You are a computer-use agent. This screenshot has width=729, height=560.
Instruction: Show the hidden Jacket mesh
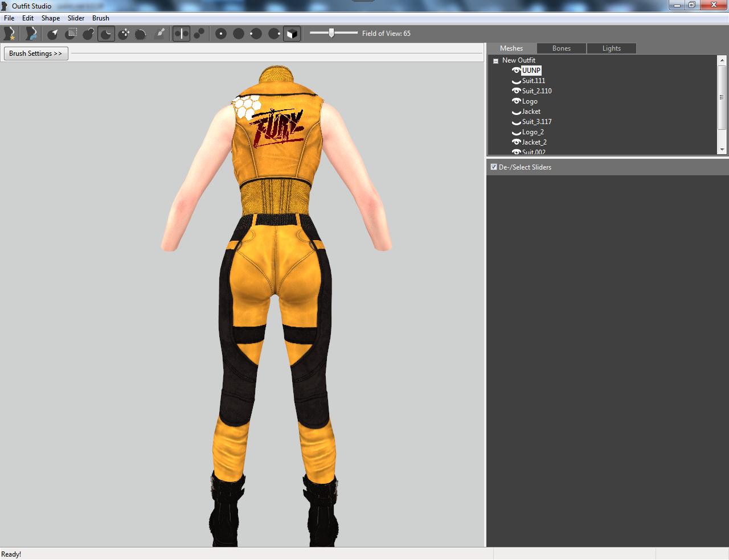516,112
